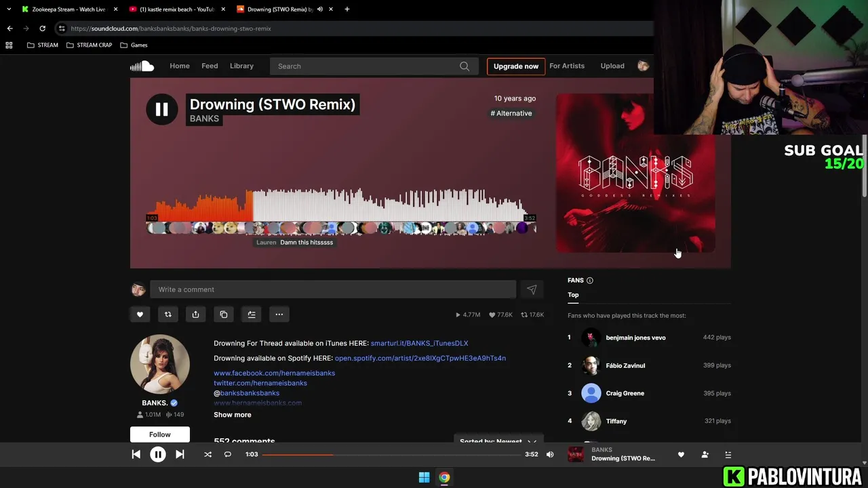The image size is (868, 488).
Task: Mute the volume speaker icon
Action: [x=550, y=454]
